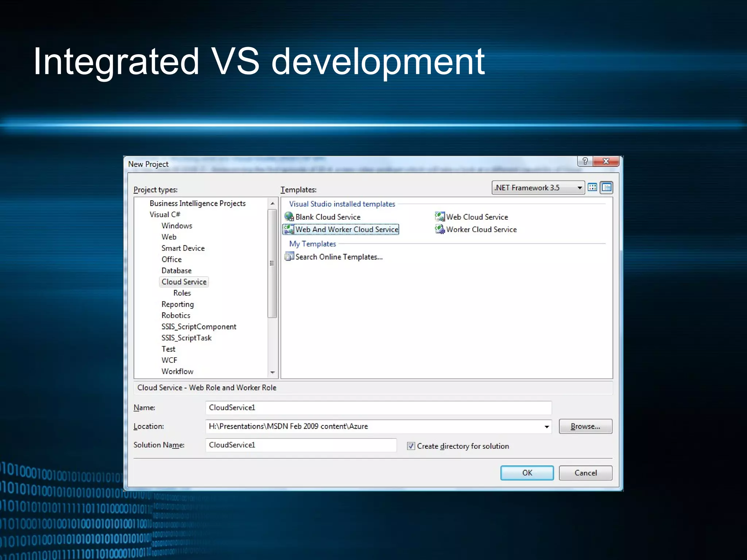Select the Roles project type

click(x=182, y=293)
